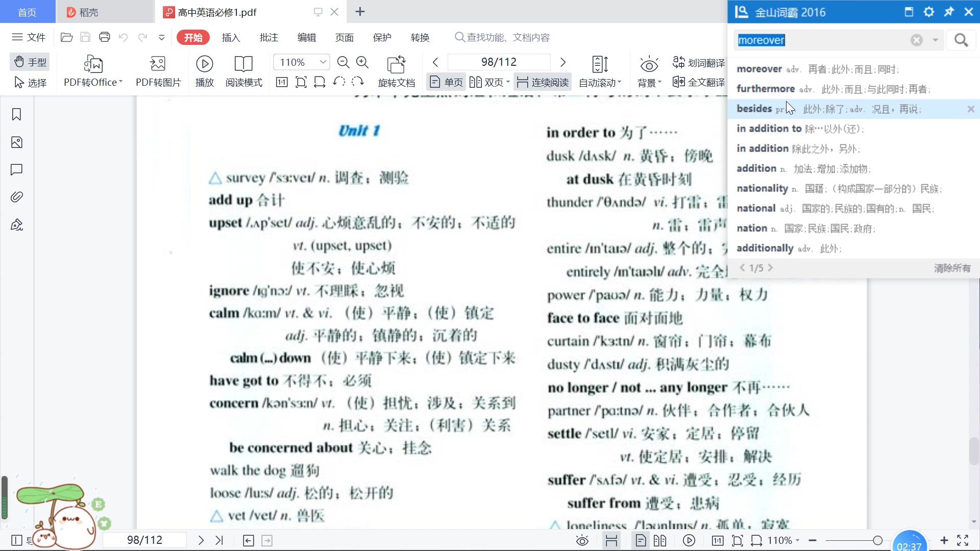Click the dictionary search magnifier button
980x551 pixels.
point(961,40)
